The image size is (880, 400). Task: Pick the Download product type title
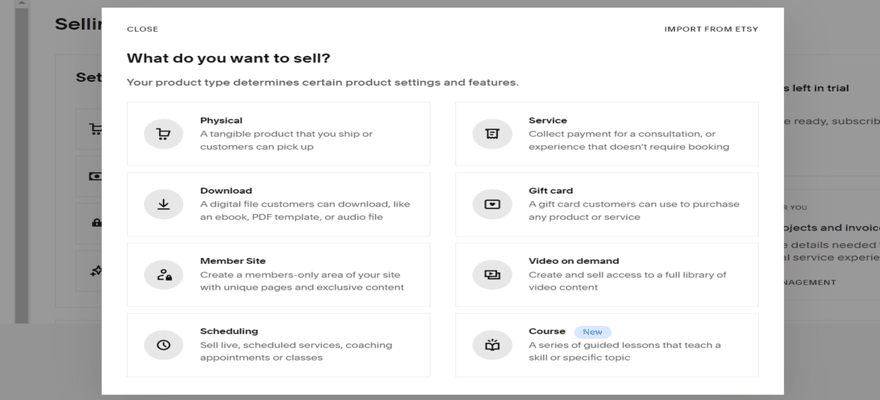click(x=226, y=190)
